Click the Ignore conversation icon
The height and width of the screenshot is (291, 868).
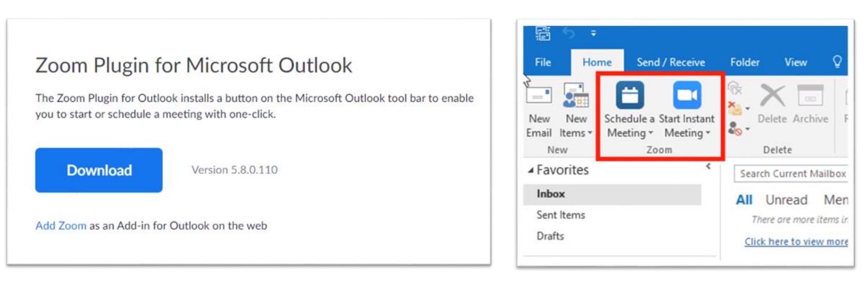pos(735,88)
